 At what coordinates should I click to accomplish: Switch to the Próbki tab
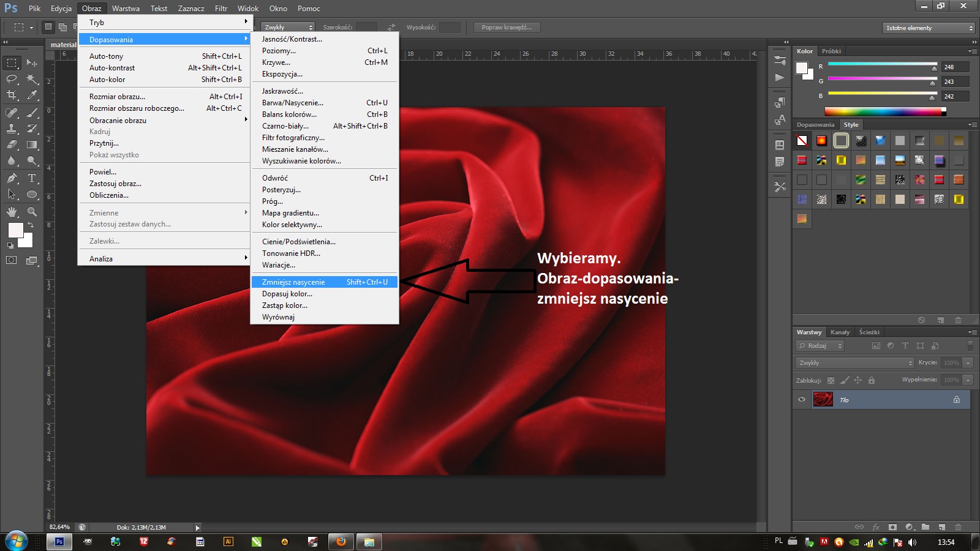[x=831, y=51]
